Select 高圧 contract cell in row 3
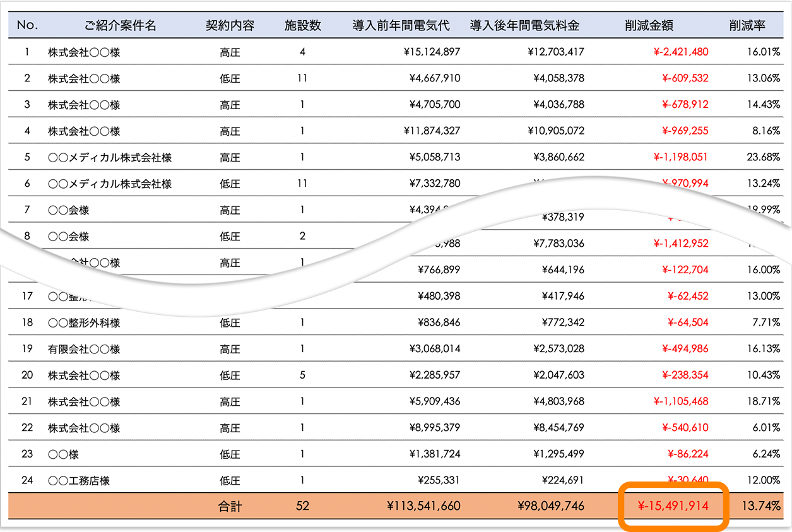 230,104
